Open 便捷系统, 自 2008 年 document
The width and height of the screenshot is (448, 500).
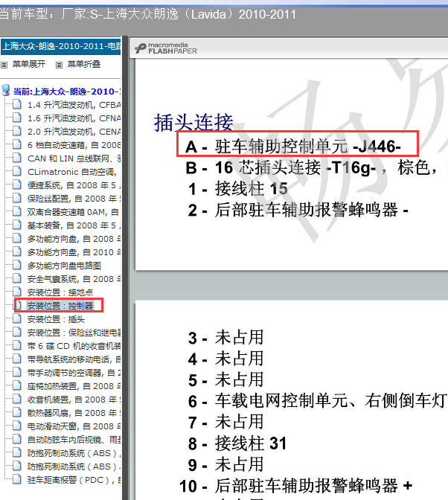74,185
